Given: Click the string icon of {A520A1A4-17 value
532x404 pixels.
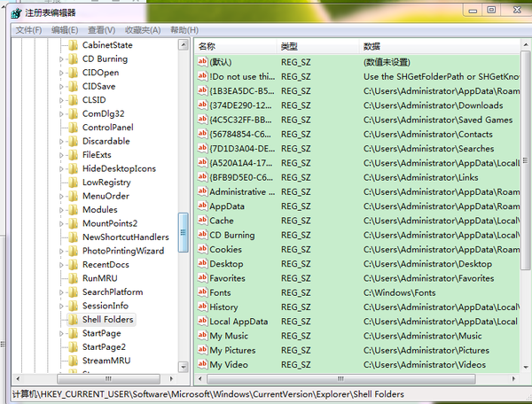Looking at the screenshot, I should 202,163.
